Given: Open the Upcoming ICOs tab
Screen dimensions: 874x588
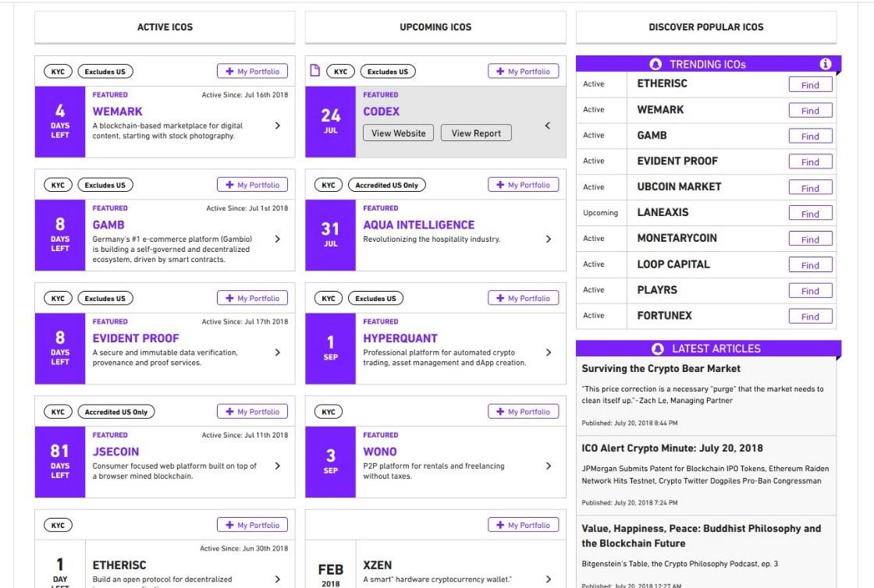Looking at the screenshot, I should click(x=435, y=27).
